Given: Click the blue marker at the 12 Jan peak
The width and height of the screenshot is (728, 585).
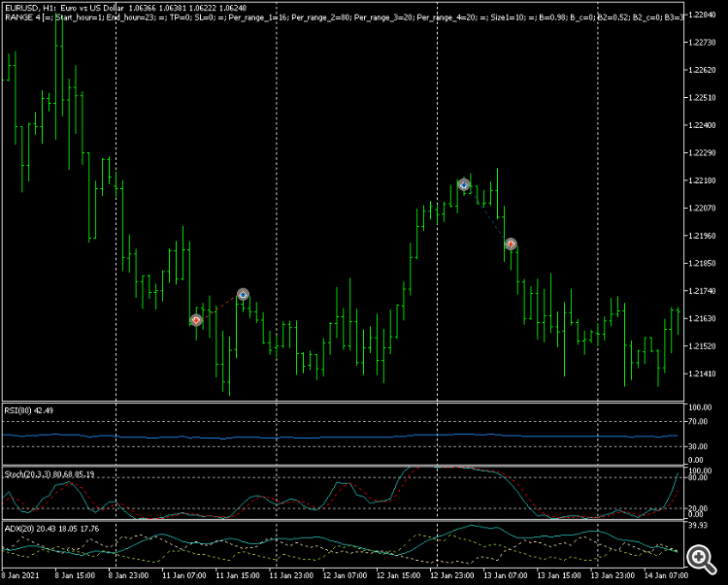Looking at the screenshot, I should coord(464,185).
